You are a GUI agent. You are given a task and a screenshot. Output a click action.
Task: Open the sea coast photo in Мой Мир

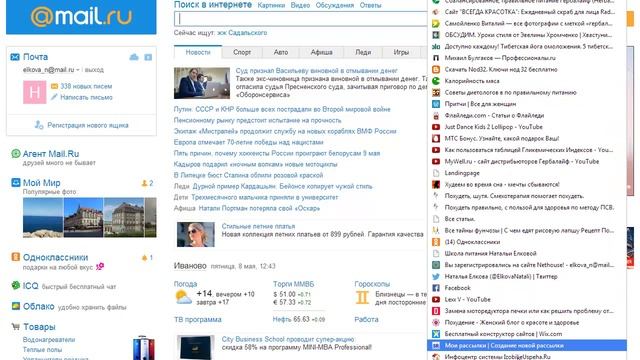43,218
